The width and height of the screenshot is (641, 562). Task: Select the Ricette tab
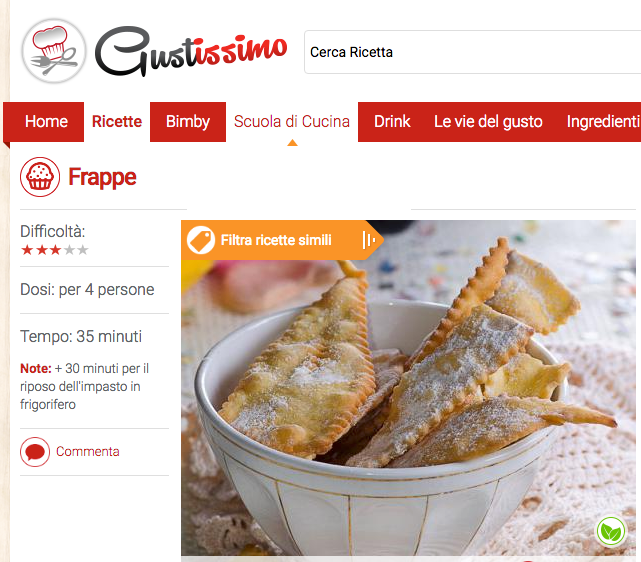point(117,122)
